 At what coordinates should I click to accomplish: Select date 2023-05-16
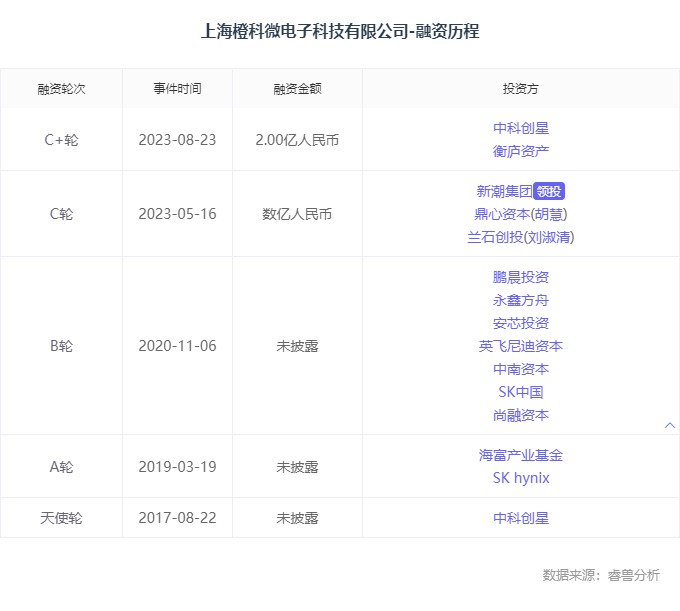point(177,214)
